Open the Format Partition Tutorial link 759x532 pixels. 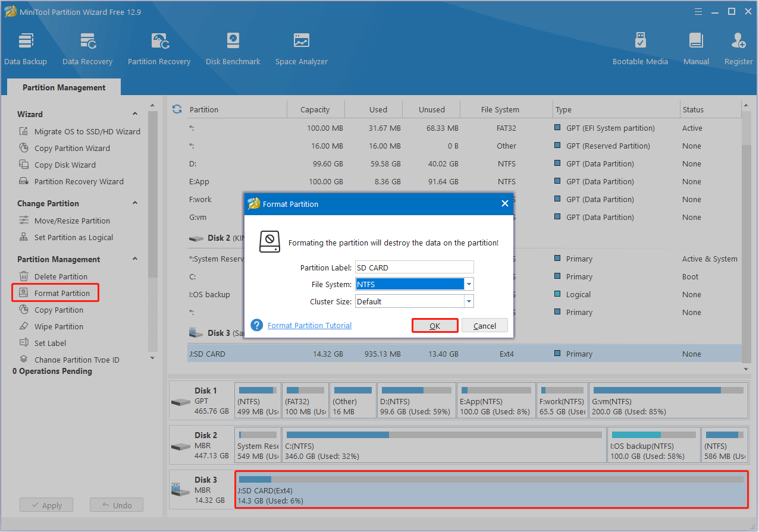309,325
